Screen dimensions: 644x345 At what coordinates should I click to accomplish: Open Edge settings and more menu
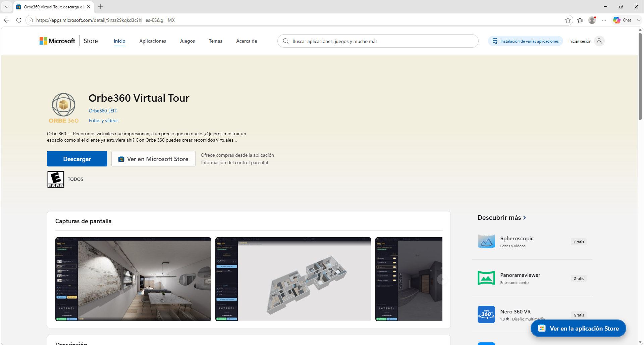point(604,20)
